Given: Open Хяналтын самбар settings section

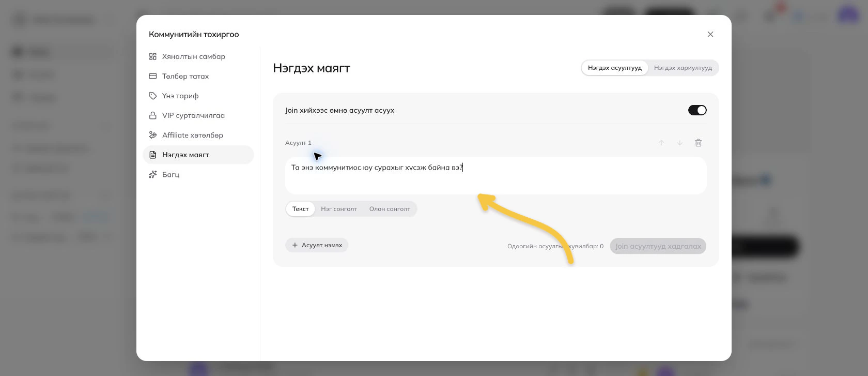Looking at the screenshot, I should click(x=198, y=56).
